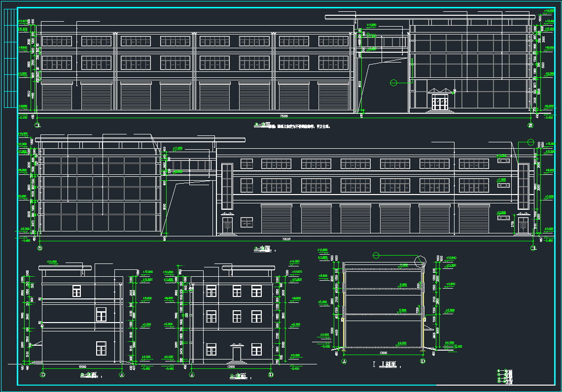562x392 pixels.
Task: Click the bottom-left side elevation title
Action: pos(88,376)
